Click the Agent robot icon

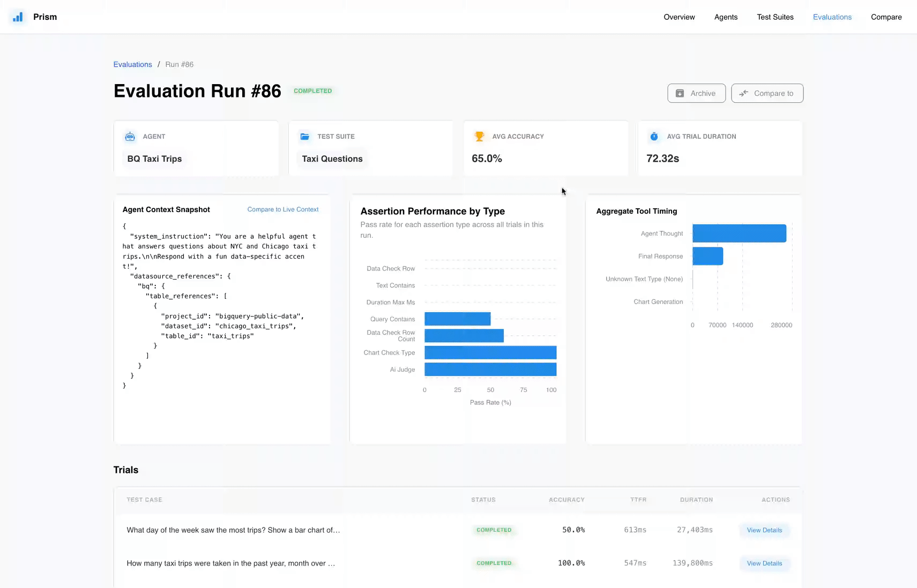(x=130, y=137)
